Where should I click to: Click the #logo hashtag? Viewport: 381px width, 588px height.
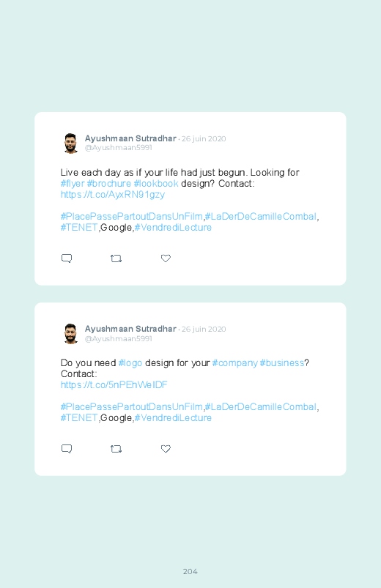pos(130,363)
